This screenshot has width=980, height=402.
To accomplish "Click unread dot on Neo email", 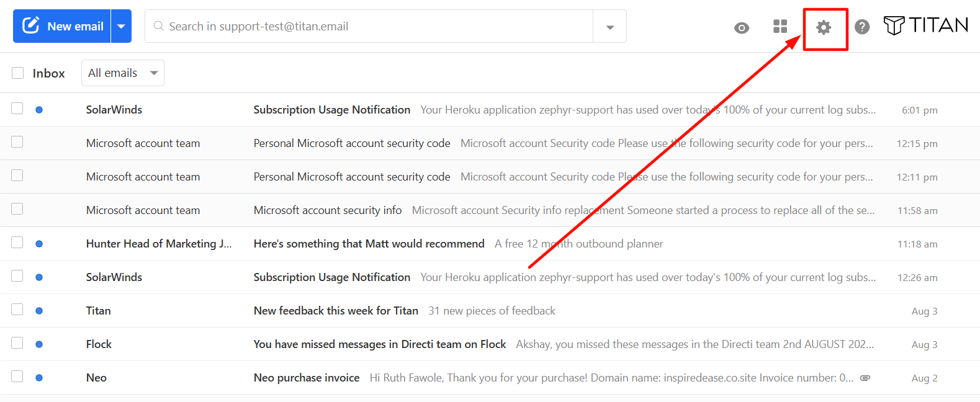I will (39, 378).
